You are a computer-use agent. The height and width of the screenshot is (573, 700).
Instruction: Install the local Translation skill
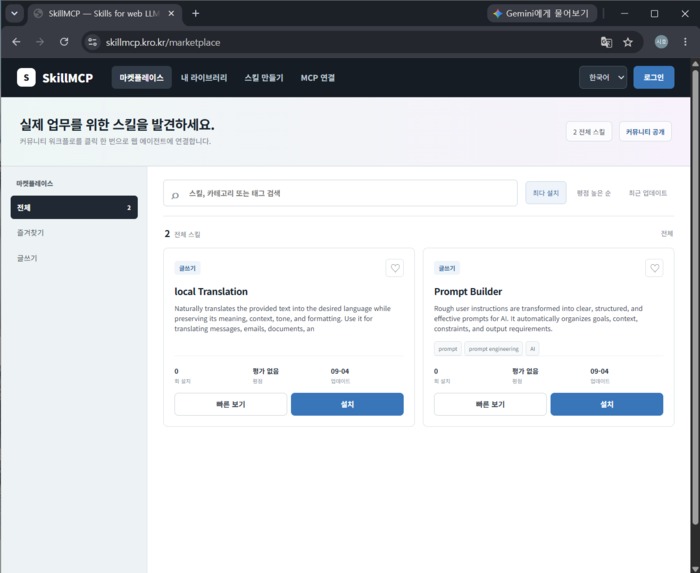pos(347,404)
